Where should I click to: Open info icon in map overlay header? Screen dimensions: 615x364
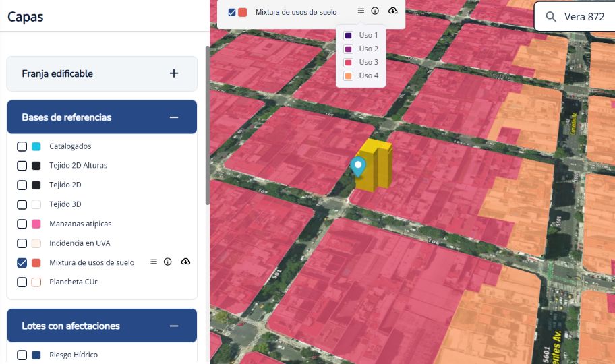[375, 11]
